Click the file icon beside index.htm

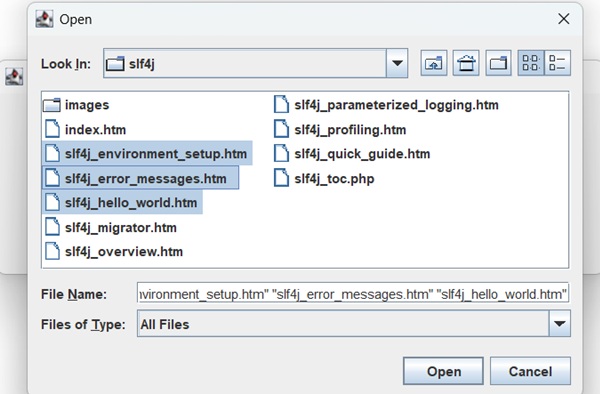pos(52,129)
